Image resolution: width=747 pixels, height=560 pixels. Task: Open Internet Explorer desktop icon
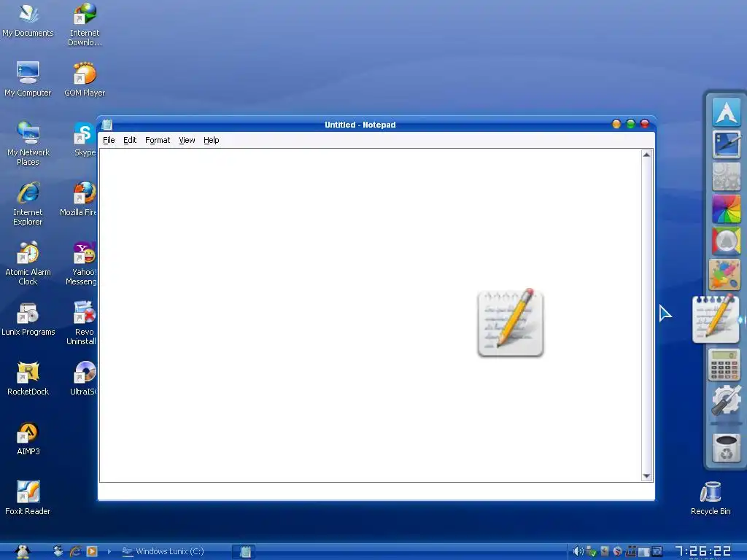(x=28, y=203)
